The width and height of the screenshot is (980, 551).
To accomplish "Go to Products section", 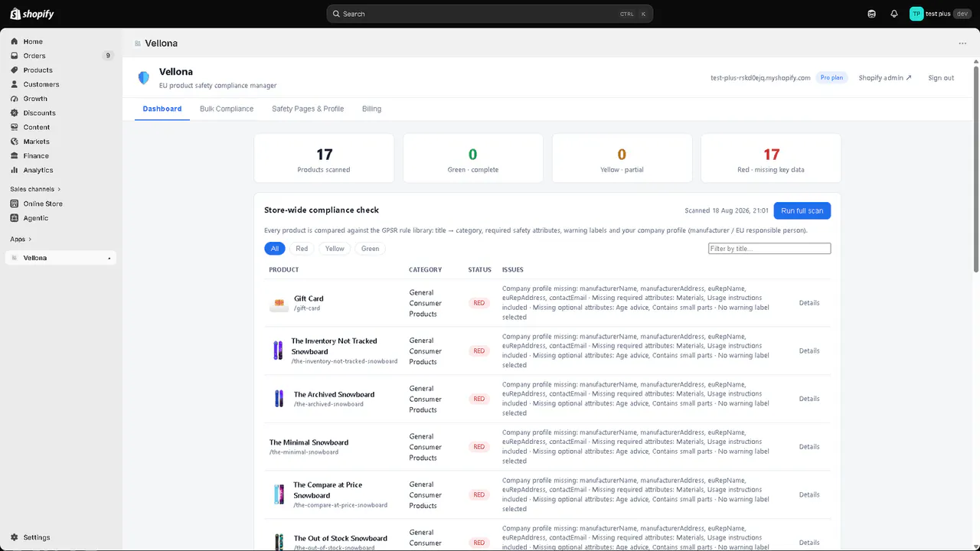I will tap(38, 70).
